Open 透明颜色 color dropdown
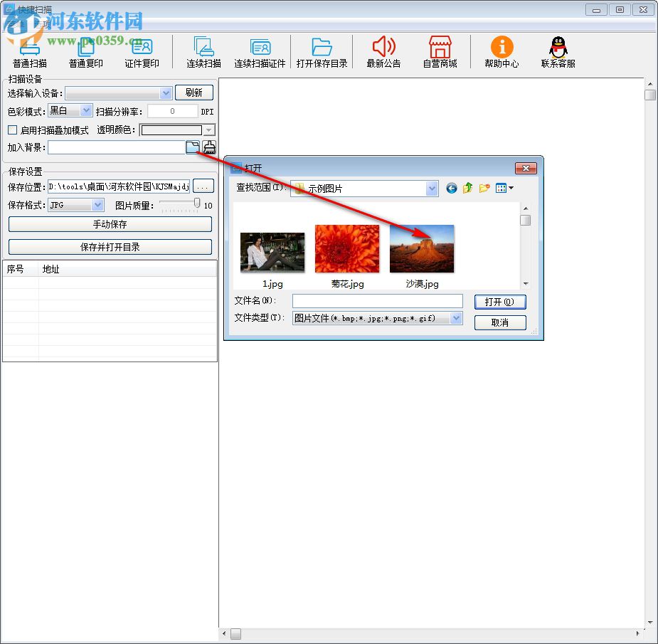Image resolution: width=658 pixels, height=644 pixels. pyautogui.click(x=208, y=130)
